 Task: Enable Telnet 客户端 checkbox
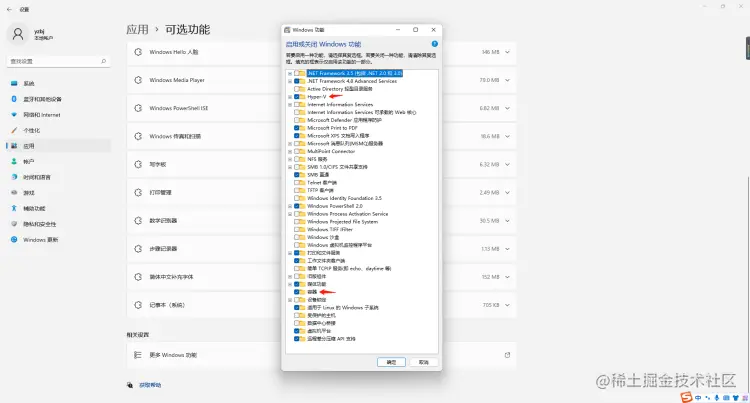(x=297, y=183)
